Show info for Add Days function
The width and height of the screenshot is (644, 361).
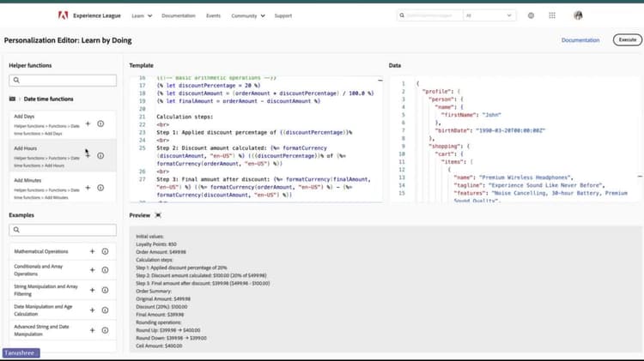click(x=100, y=123)
